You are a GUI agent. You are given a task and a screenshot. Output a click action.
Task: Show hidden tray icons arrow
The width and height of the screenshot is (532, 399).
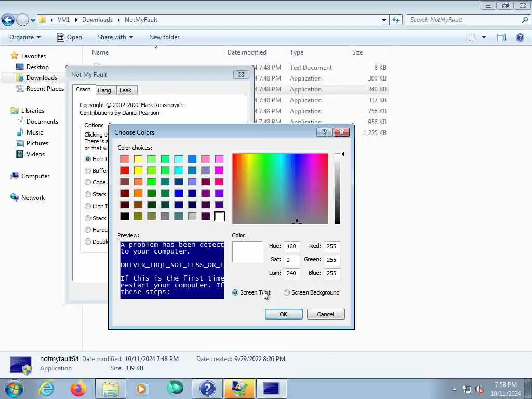(454, 390)
